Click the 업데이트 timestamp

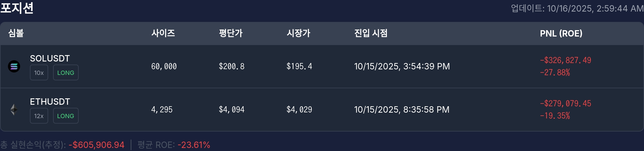point(577,9)
